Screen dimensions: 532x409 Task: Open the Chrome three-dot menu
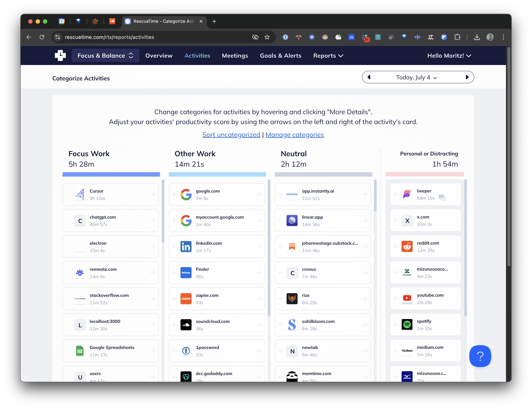[503, 37]
